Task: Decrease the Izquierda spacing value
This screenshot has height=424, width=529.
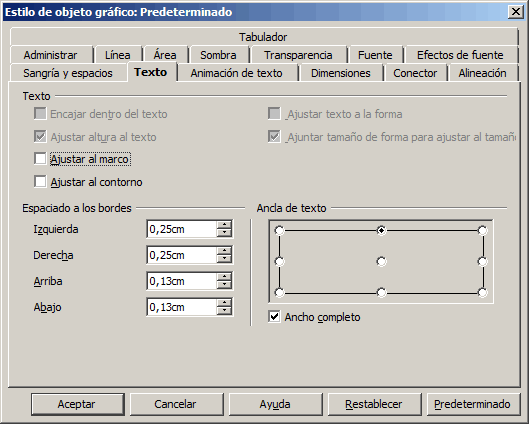Action: 224,233
